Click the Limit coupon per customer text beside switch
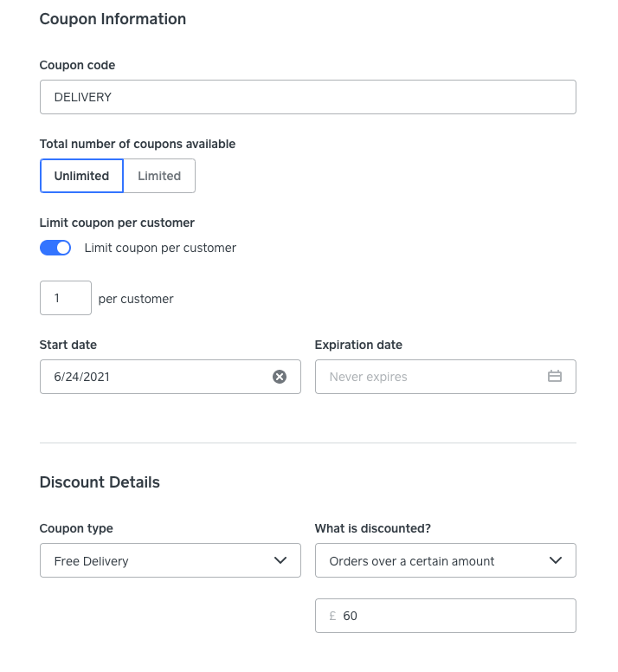Viewport: 618px width, 672px height. click(x=160, y=248)
